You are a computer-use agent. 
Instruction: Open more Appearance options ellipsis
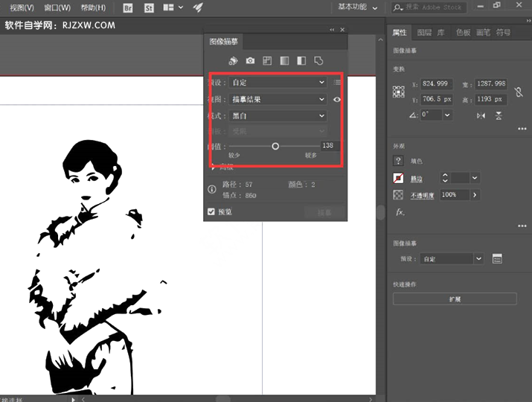tap(522, 226)
